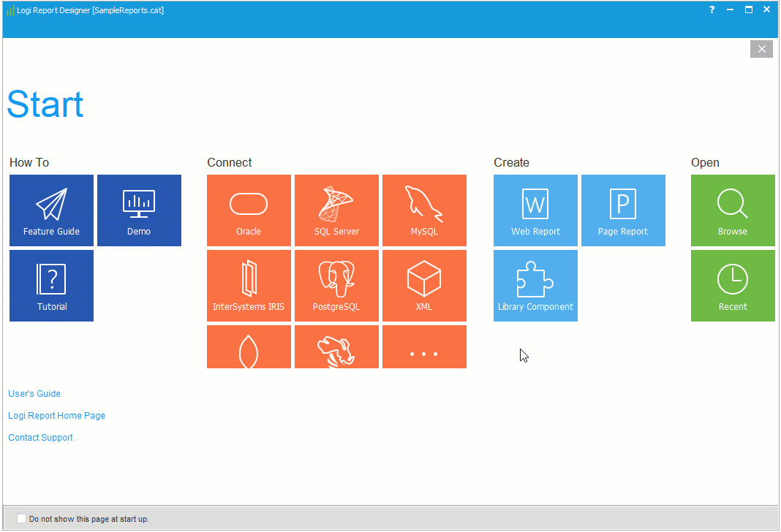The height and width of the screenshot is (532, 781).
Task: Start the Tutorial
Action: pos(51,286)
